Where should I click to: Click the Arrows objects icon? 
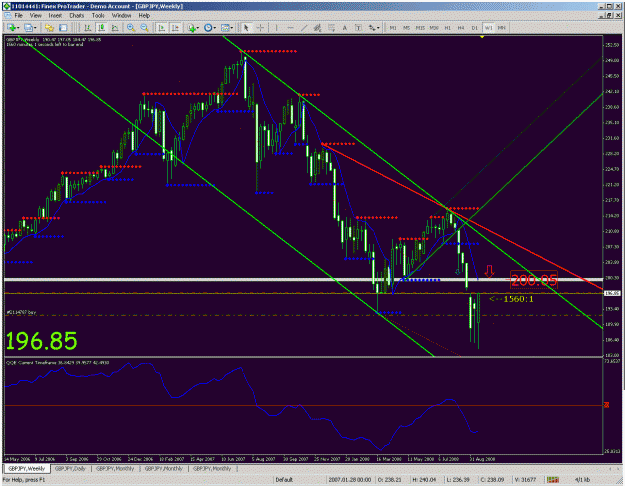pos(372,28)
